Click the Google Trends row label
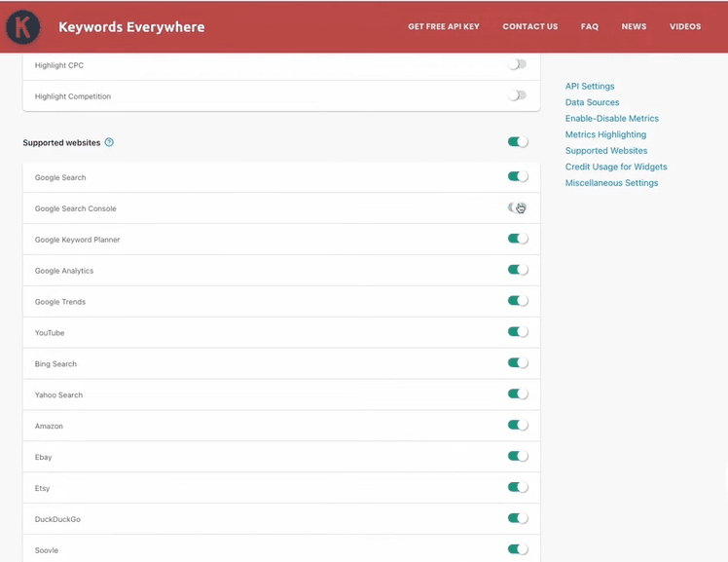The height and width of the screenshot is (562, 728). tap(60, 302)
